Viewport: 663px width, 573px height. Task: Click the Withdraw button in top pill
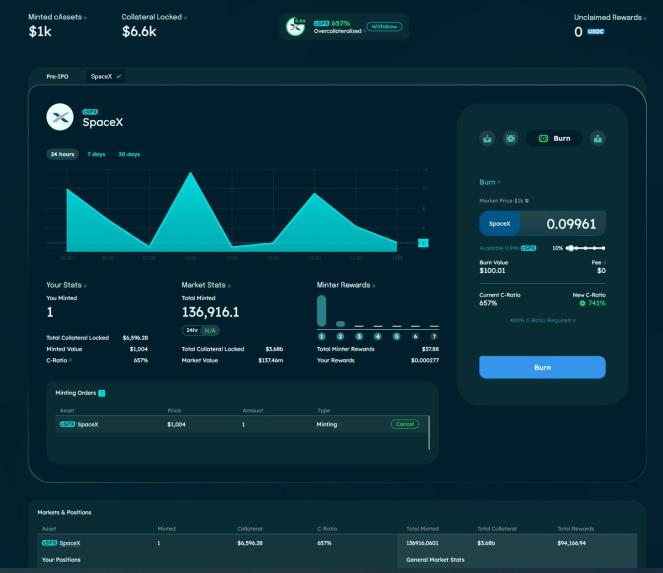[x=384, y=27]
